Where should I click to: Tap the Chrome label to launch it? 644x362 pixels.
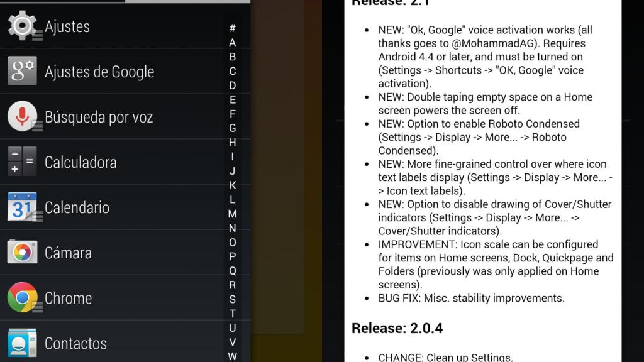pyautogui.click(x=67, y=297)
